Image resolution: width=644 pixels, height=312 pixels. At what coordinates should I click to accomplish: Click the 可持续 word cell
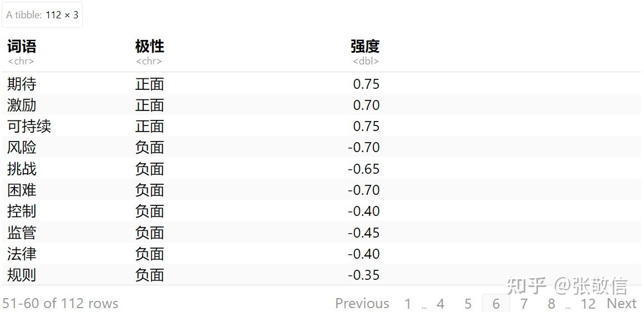(29, 127)
